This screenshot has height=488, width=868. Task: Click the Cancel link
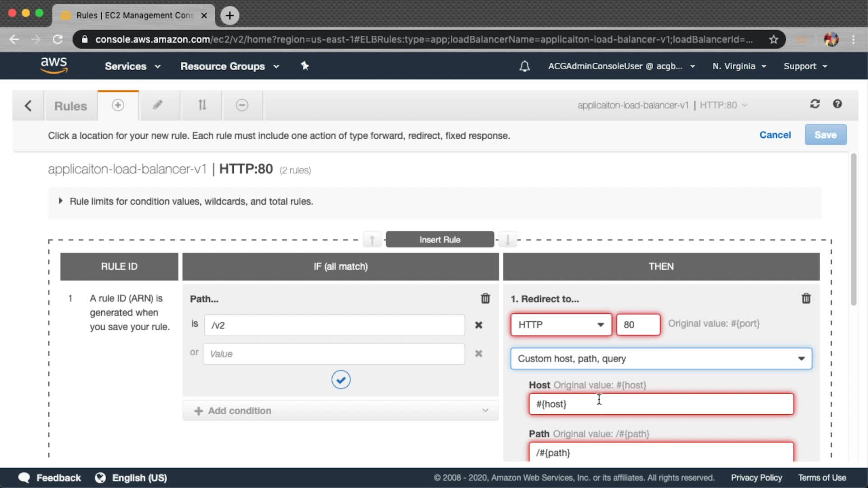coord(775,135)
